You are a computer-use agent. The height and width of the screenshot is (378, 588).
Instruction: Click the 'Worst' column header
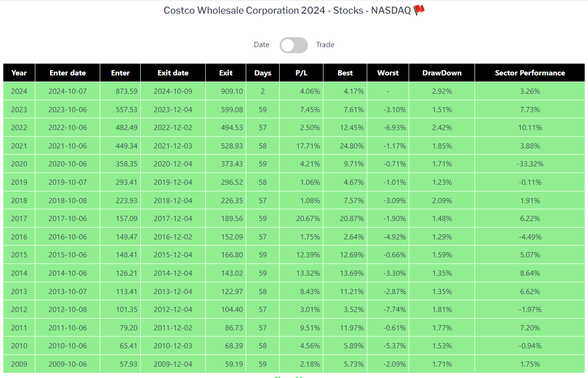pos(388,73)
